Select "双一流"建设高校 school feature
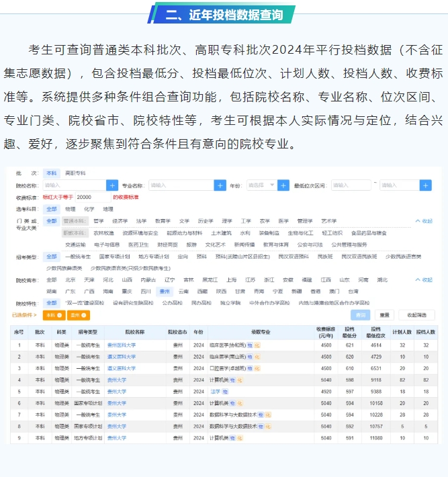The image size is (448, 477). click(x=85, y=303)
